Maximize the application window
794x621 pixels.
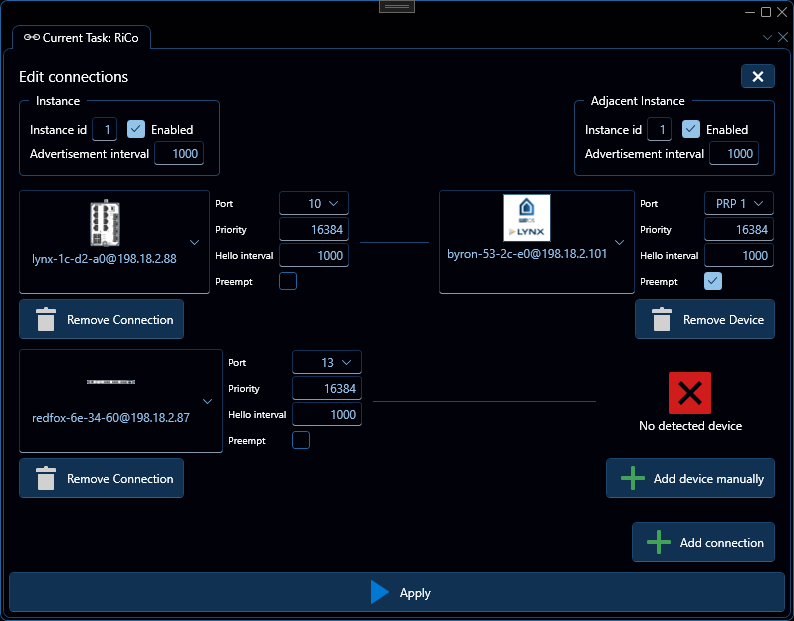pyautogui.click(x=766, y=12)
